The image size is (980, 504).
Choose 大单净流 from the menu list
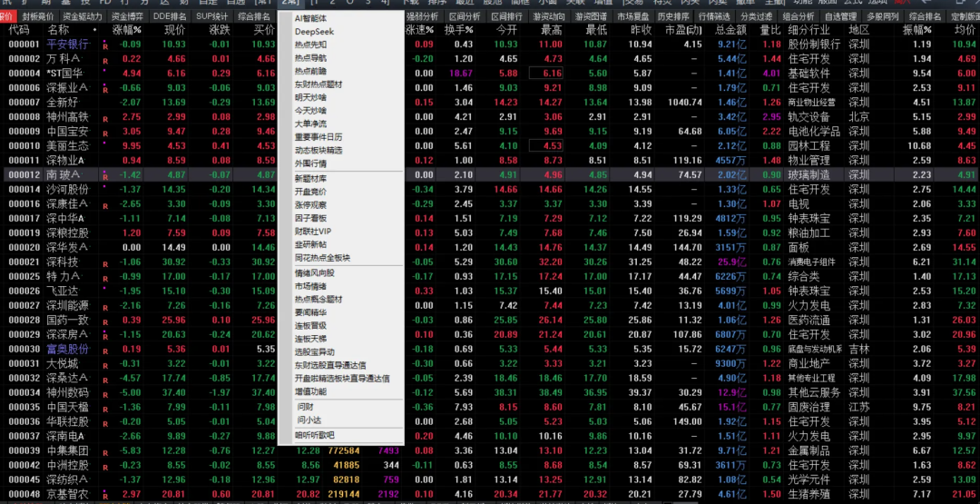(x=310, y=124)
